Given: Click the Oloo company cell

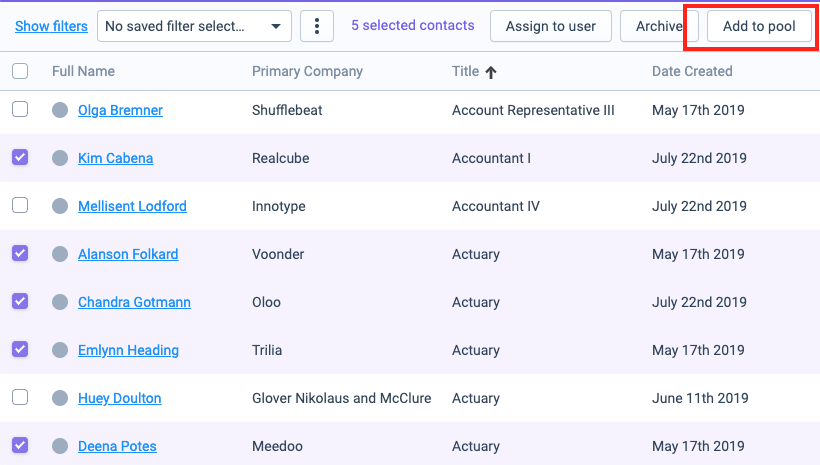Looking at the screenshot, I should pyautogui.click(x=266, y=302).
